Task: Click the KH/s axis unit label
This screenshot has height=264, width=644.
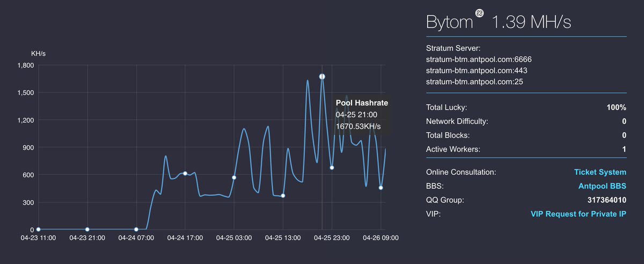Action: pyautogui.click(x=39, y=53)
